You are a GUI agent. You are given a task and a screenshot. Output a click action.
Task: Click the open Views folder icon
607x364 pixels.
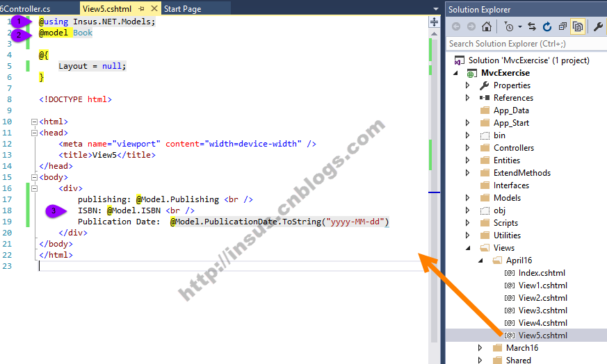click(x=485, y=248)
